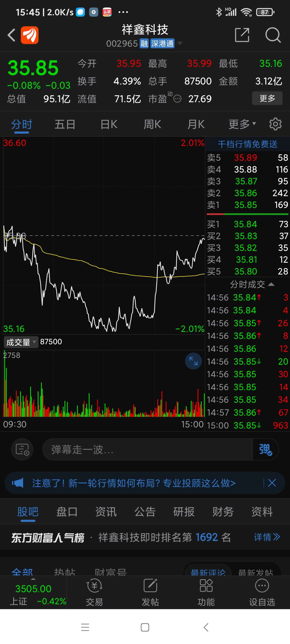Collapse 分时成交 panel arrow
This screenshot has height=644, width=290.
tap(271, 284)
